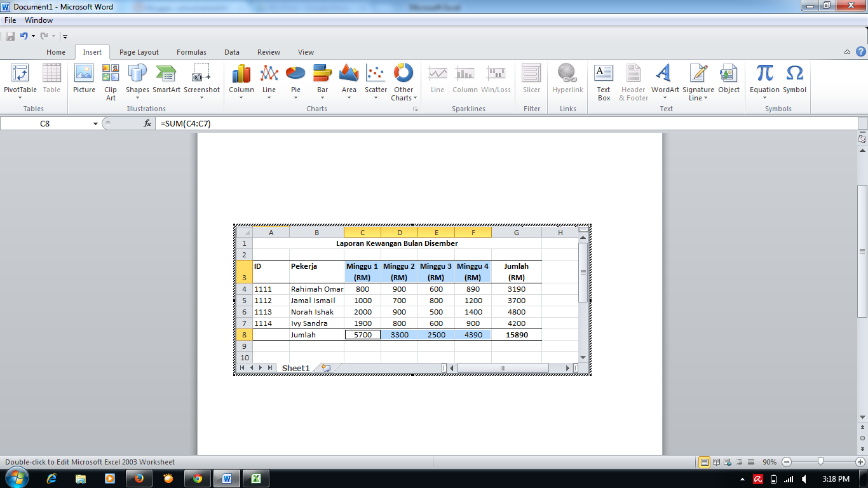This screenshot has width=868, height=488.
Task: Open the File menu
Action: pos(10,20)
